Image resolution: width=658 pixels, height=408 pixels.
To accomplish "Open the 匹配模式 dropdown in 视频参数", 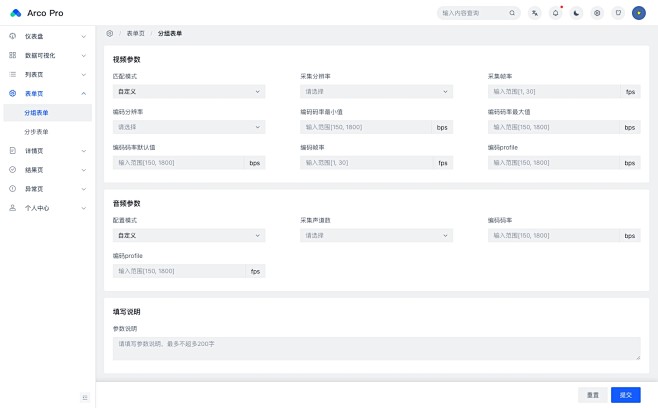I will [189, 92].
